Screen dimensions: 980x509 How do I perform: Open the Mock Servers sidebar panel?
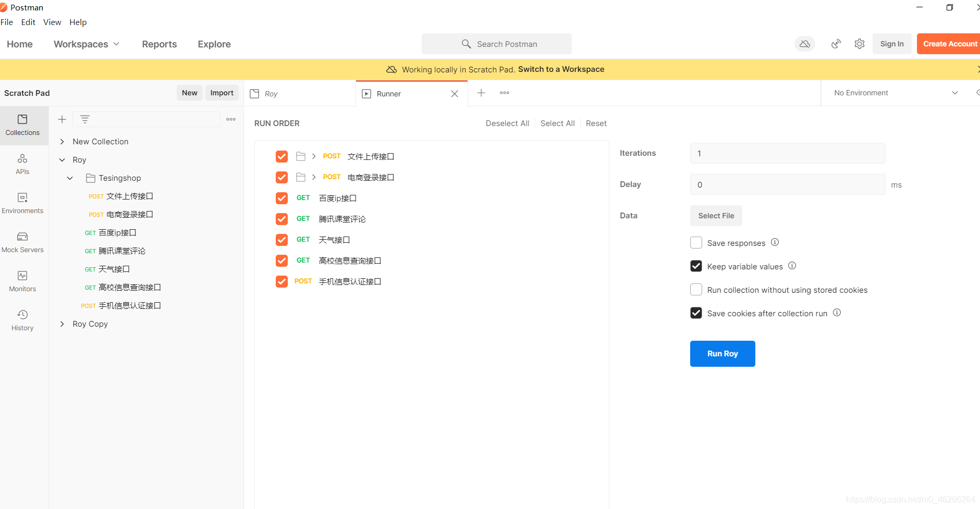pos(22,242)
